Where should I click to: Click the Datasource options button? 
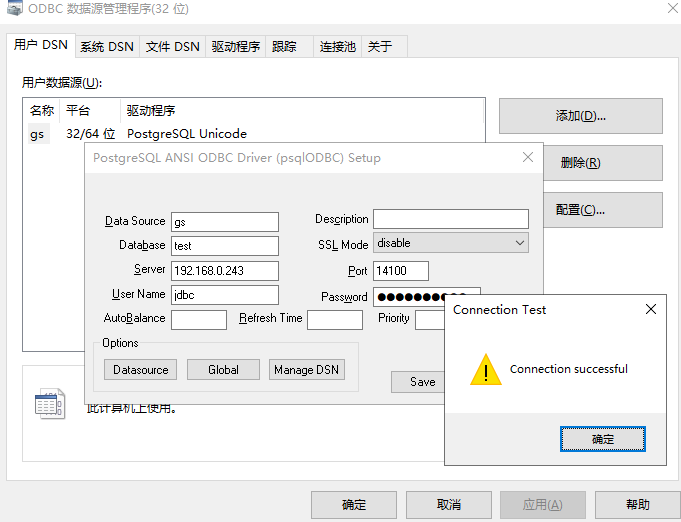coord(140,370)
